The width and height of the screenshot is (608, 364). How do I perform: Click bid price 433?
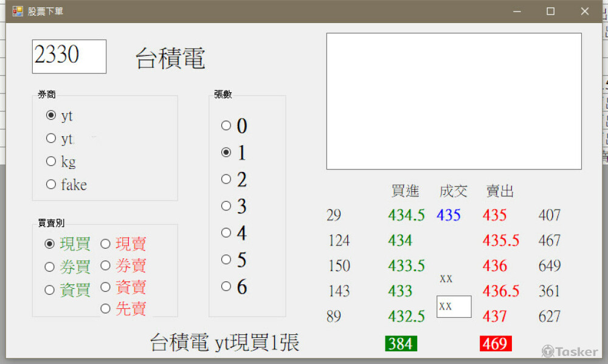400,290
